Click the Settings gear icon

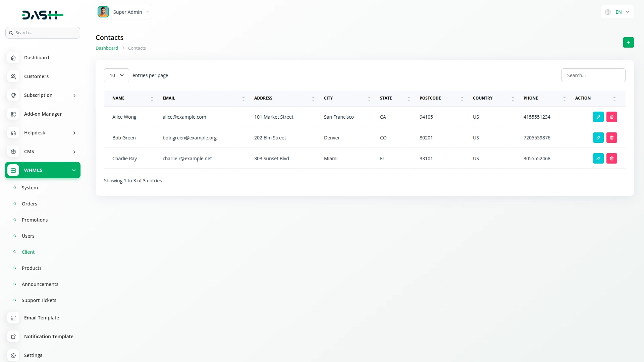(13, 355)
